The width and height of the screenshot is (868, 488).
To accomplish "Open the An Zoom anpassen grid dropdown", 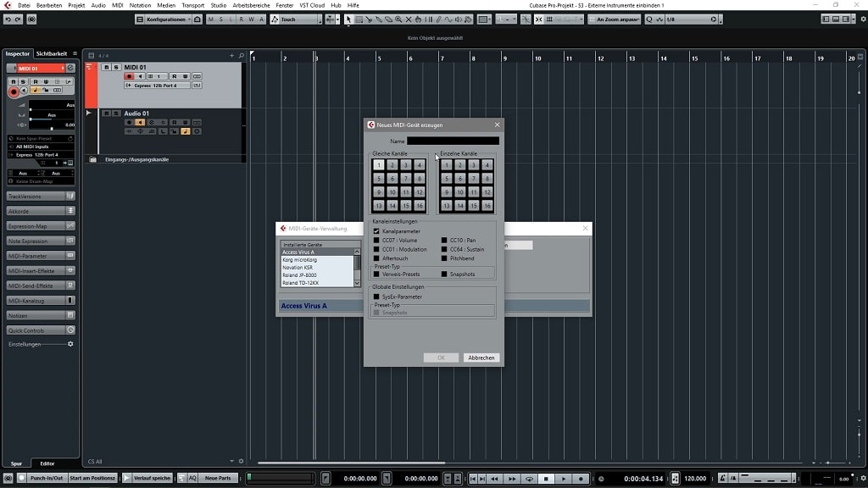I will [614, 19].
